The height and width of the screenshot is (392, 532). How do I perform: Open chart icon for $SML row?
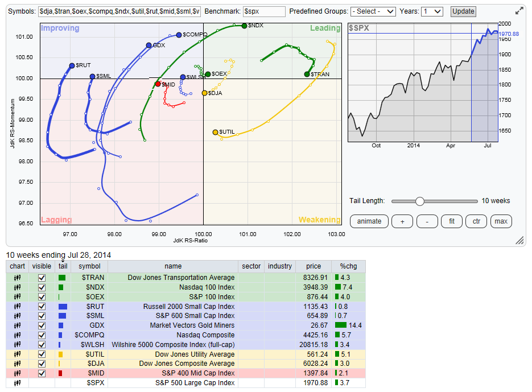coord(17,316)
